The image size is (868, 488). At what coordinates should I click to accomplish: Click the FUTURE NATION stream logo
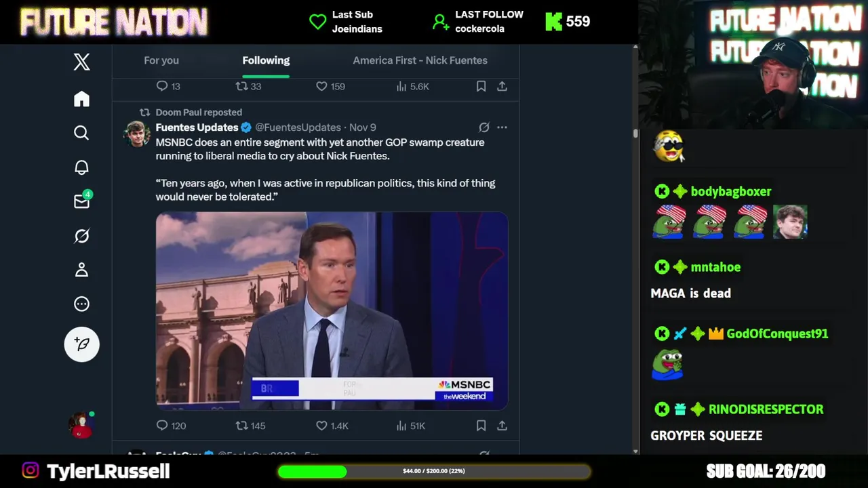coord(114,22)
